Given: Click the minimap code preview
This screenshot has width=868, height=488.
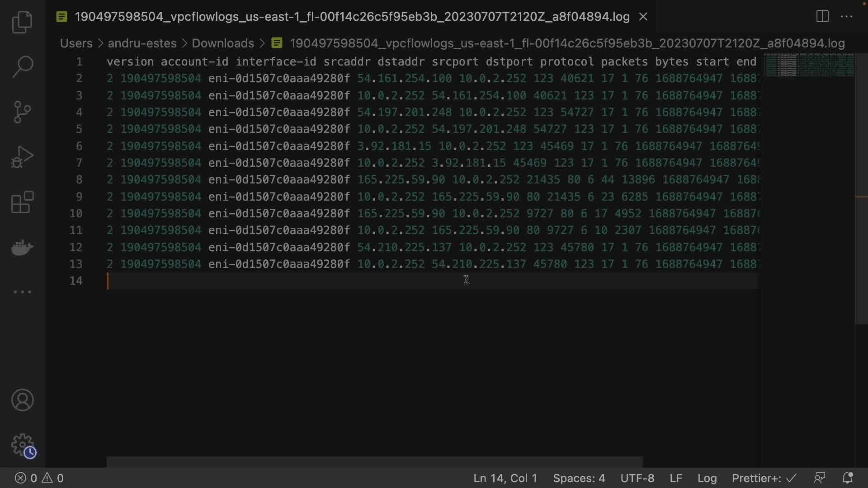Looking at the screenshot, I should (809, 65).
